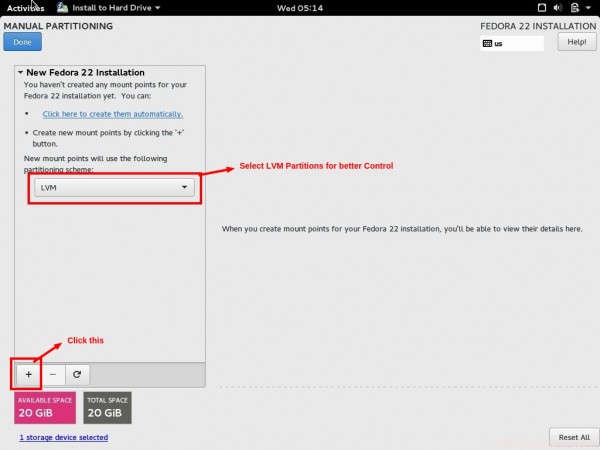Click the Install to Hard Drive app icon
Viewport: 600px width, 450px height.
pyautogui.click(x=62, y=8)
